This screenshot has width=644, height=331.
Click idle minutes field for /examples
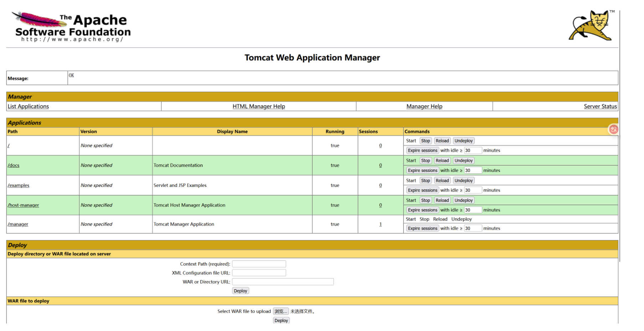[473, 190]
